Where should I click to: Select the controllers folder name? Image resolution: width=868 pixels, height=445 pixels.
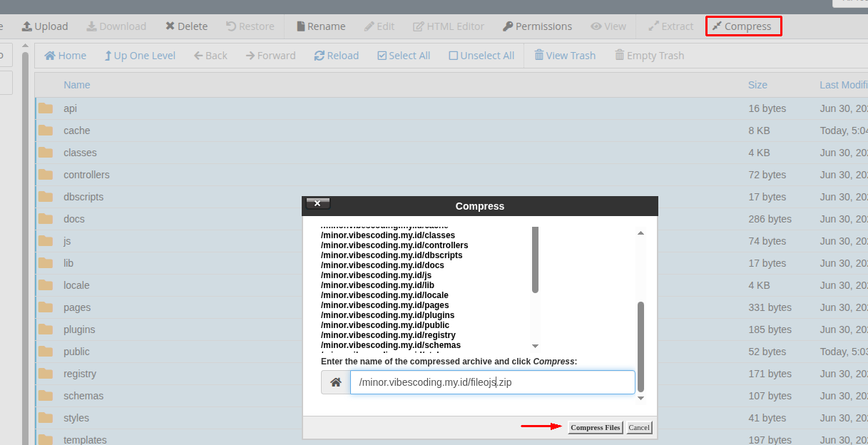(86, 175)
